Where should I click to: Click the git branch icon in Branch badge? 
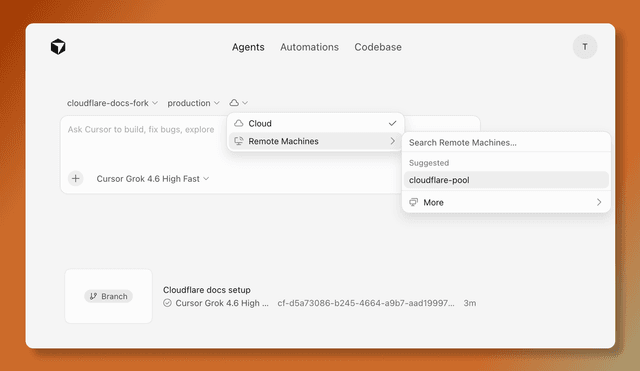coord(93,296)
